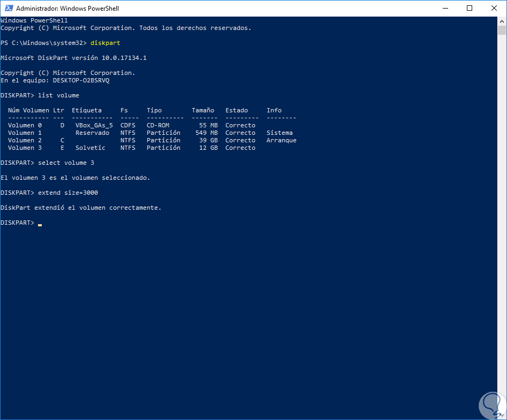Maximize the PowerShell window
507x420 pixels.
click(470, 8)
